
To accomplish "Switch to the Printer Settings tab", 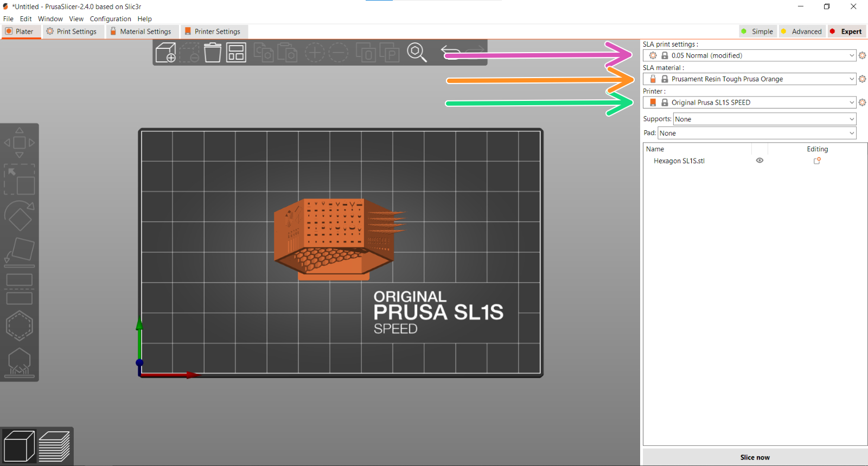I will pyautogui.click(x=213, y=31).
